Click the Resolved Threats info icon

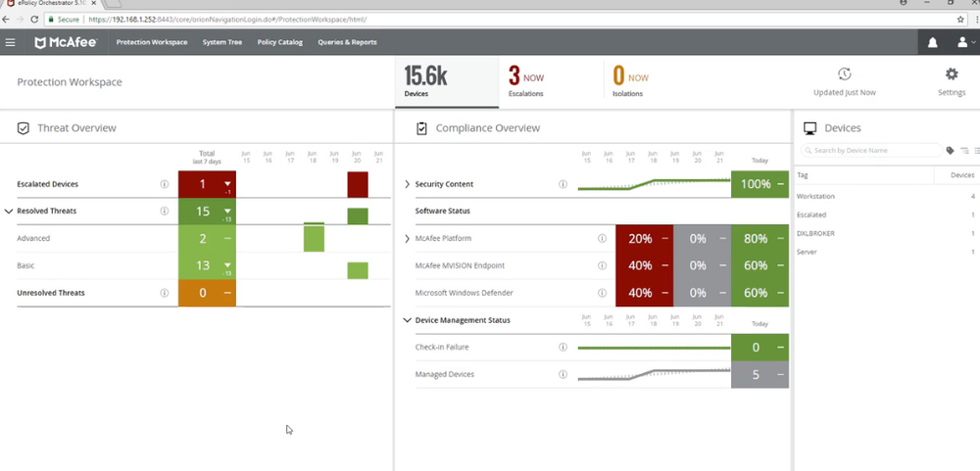tap(165, 212)
